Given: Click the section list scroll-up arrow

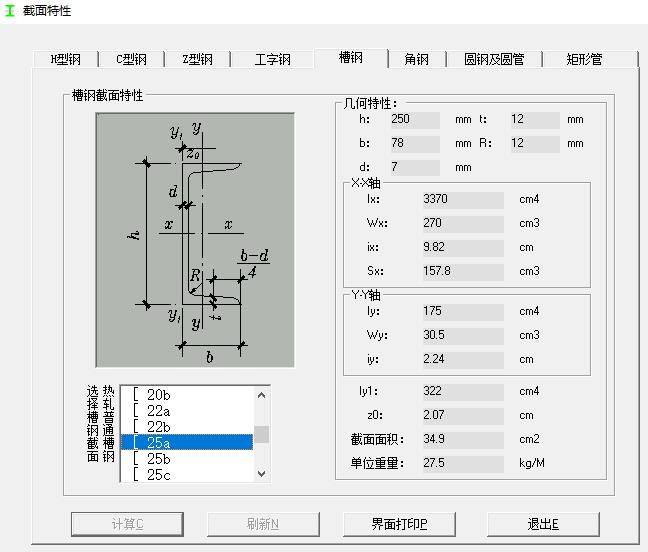Looking at the screenshot, I should 261,395.
